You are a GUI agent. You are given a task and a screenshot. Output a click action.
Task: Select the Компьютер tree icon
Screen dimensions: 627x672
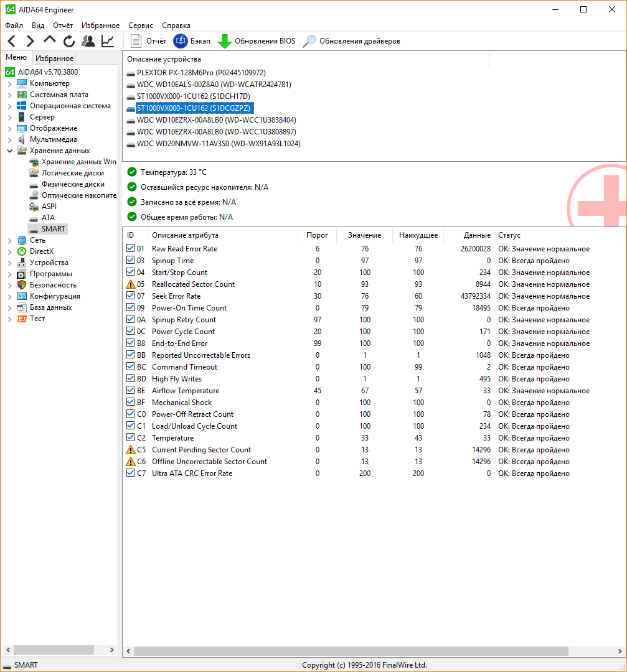coord(21,83)
